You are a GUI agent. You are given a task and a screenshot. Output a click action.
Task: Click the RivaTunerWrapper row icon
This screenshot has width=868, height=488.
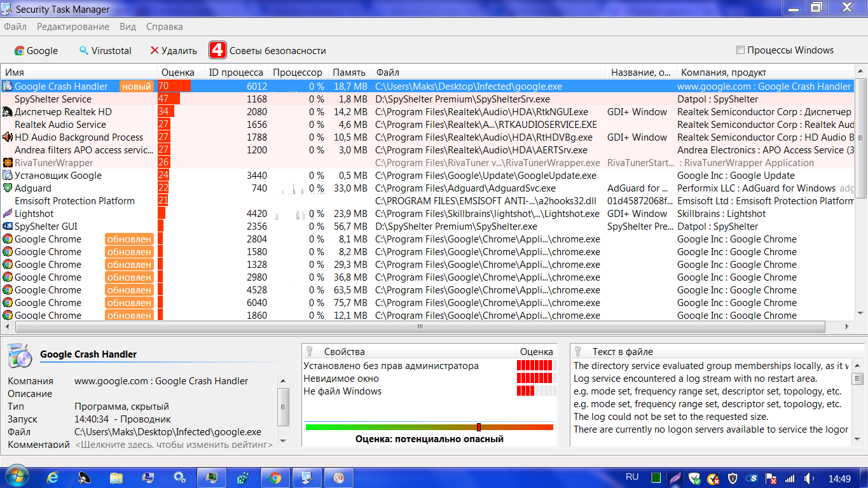click(x=8, y=163)
